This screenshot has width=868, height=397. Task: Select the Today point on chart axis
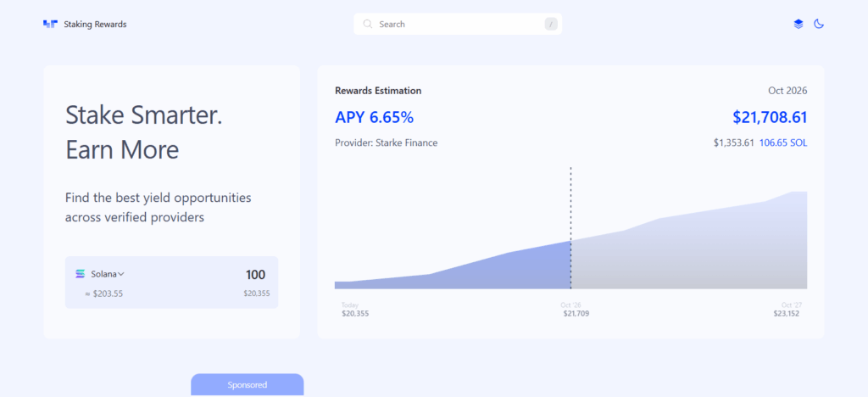(x=350, y=305)
